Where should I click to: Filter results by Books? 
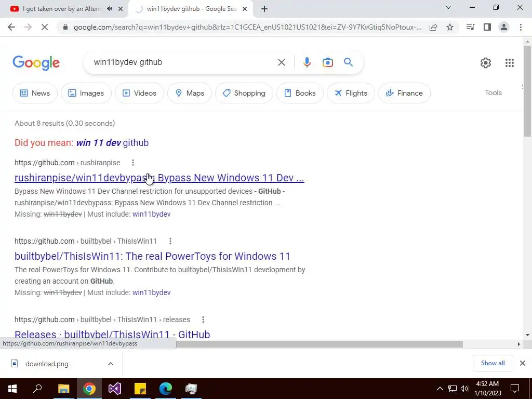(x=300, y=93)
